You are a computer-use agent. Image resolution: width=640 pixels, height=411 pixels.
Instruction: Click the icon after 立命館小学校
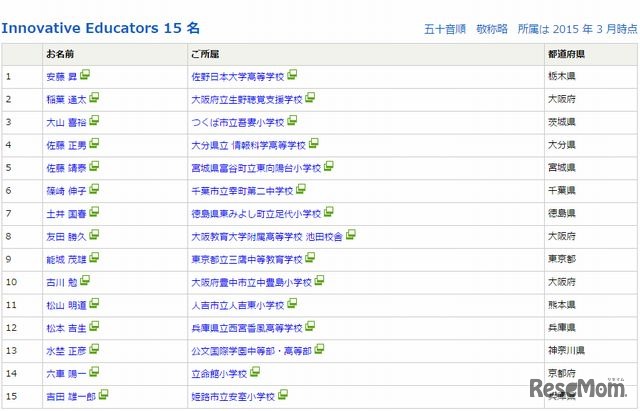click(255, 372)
